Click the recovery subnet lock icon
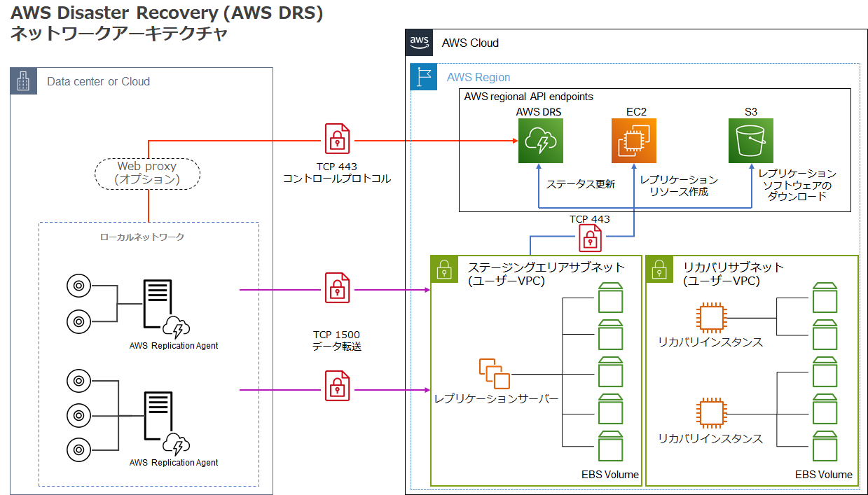The height and width of the screenshot is (495, 868). point(659,268)
